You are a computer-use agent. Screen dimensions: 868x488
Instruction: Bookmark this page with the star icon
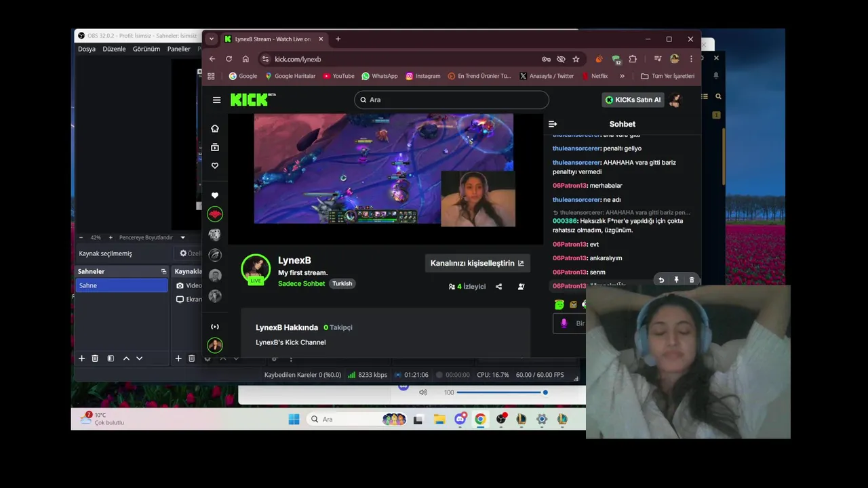[x=576, y=59]
